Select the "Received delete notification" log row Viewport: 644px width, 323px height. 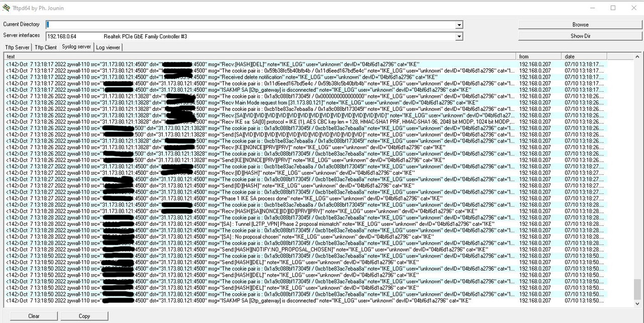point(305,77)
